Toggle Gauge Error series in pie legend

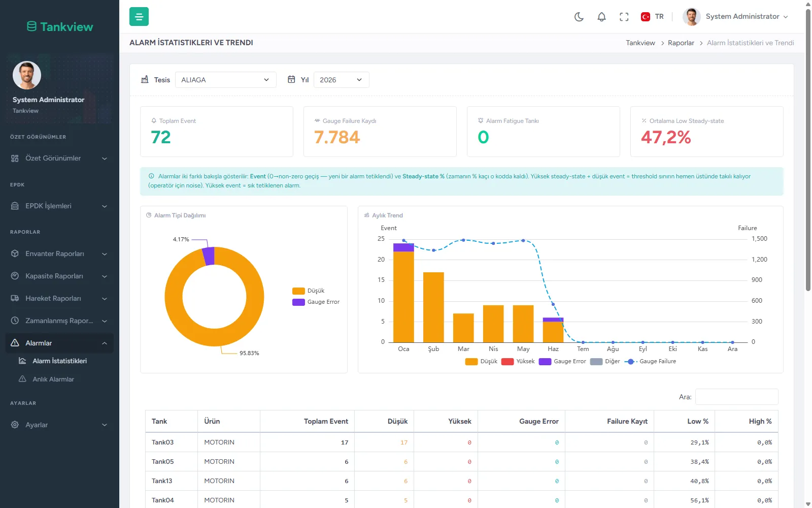point(316,302)
